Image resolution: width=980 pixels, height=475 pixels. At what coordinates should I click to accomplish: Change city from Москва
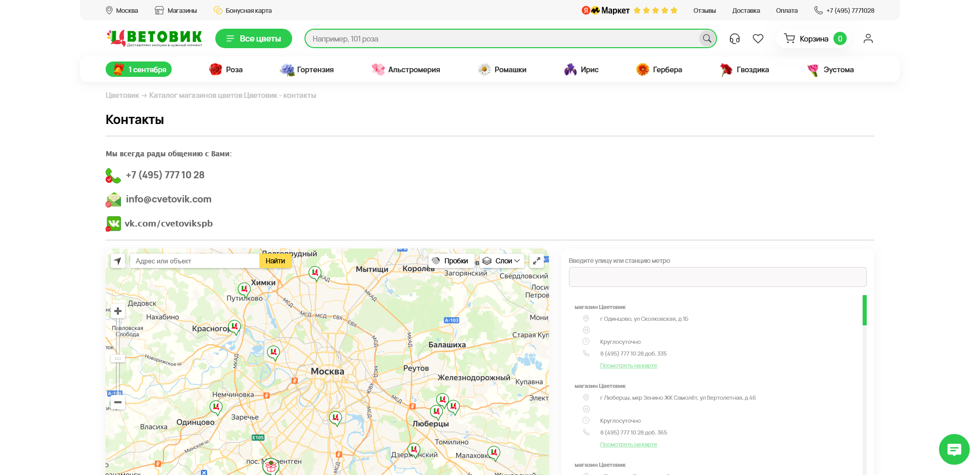122,10
